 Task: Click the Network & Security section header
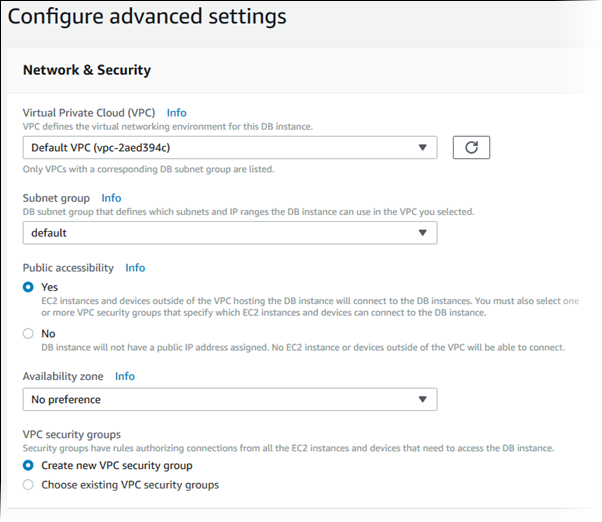(86, 70)
